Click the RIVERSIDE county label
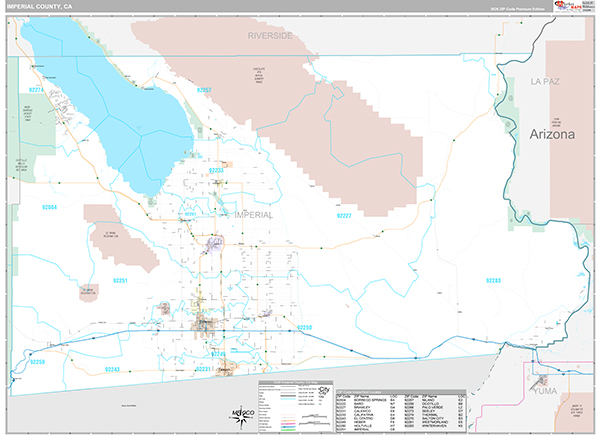 (270, 35)
